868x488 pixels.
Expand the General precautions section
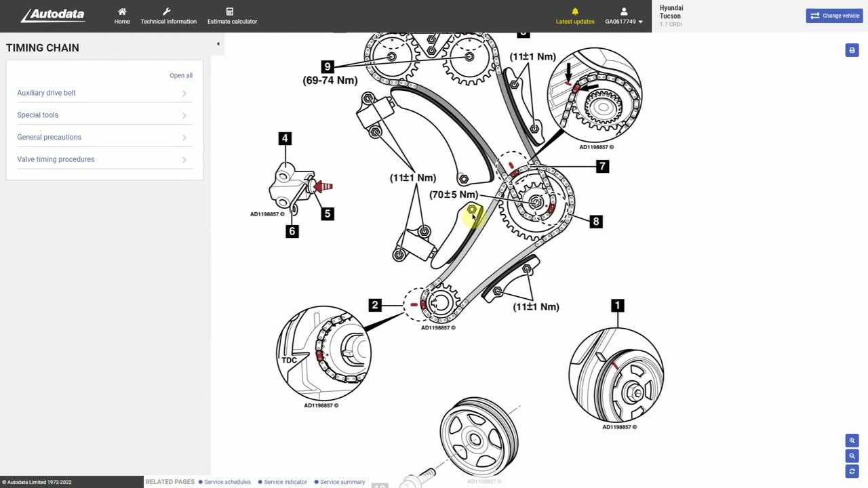pos(102,137)
